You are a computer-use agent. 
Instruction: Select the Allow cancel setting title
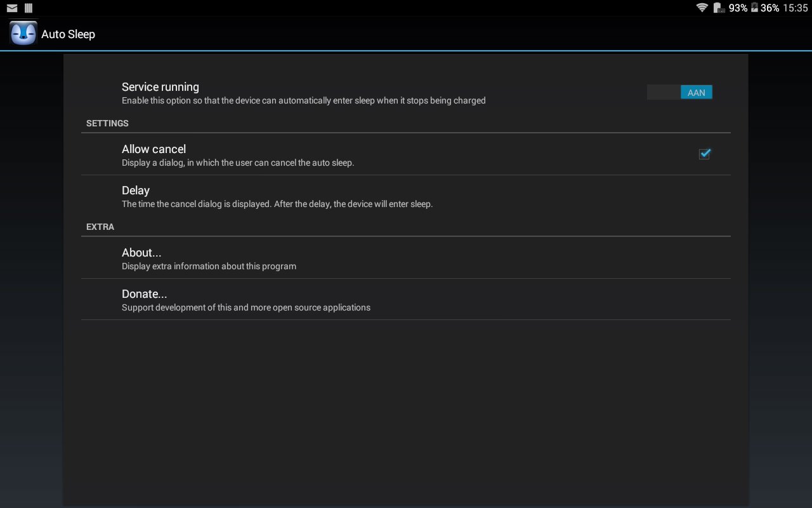pos(154,149)
